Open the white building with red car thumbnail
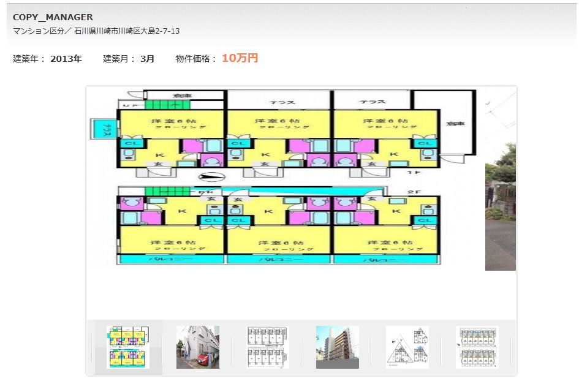This screenshot has height=392, width=579. click(198, 347)
